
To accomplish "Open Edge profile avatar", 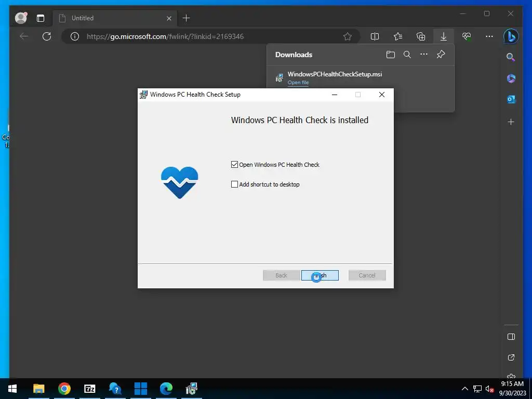I will tap(21, 18).
